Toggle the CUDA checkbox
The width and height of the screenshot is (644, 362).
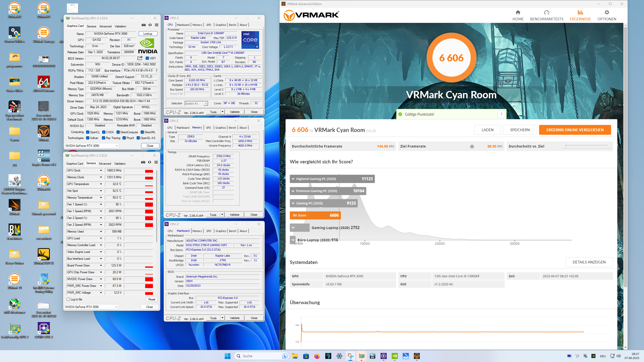(104, 132)
